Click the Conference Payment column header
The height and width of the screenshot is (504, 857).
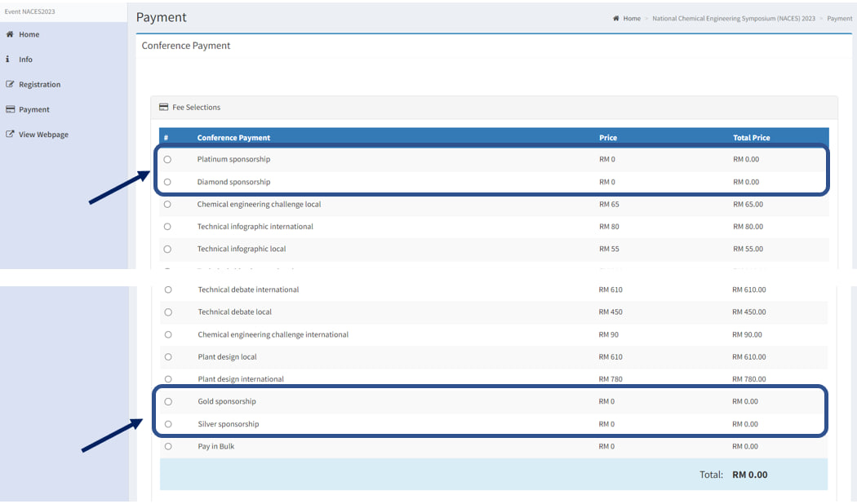tap(233, 138)
